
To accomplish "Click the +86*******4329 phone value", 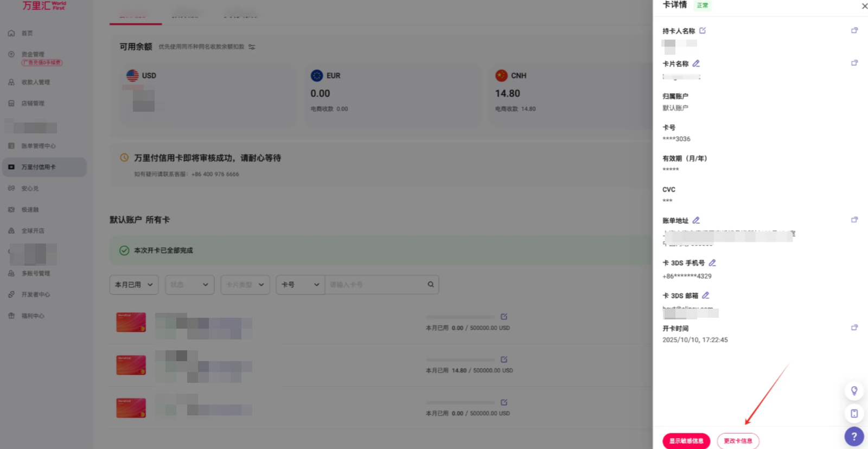I will point(687,276).
